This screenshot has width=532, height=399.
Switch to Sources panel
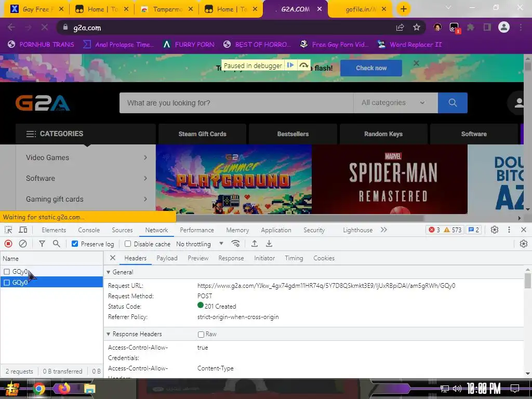tap(122, 230)
